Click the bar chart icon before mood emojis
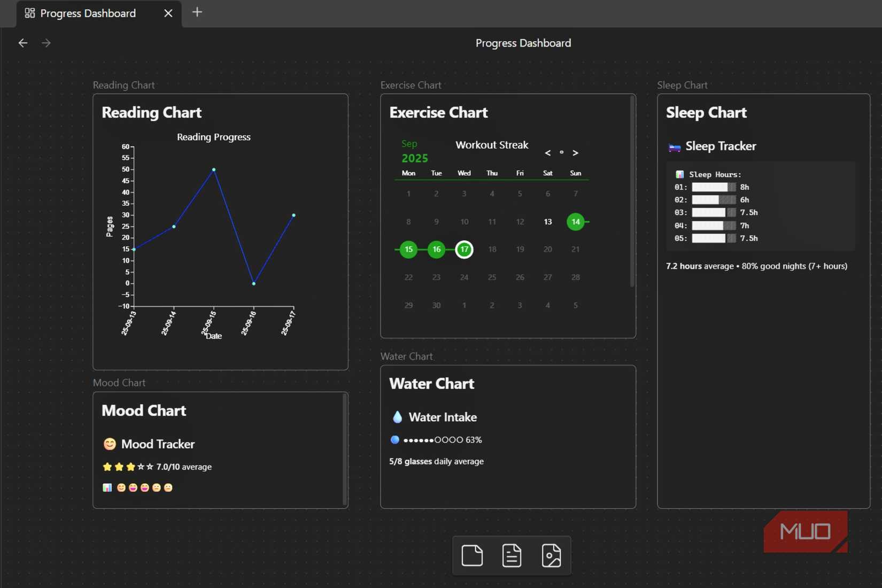The image size is (882, 588). (107, 488)
